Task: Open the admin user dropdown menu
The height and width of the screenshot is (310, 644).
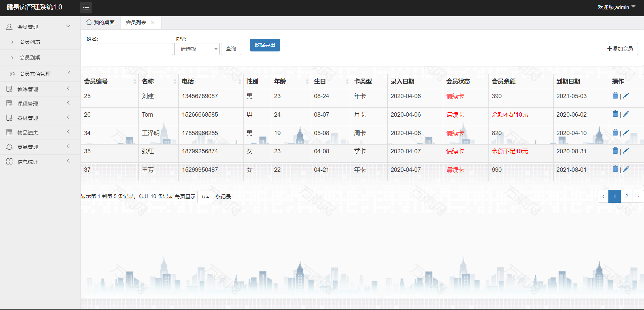Action: pos(617,7)
